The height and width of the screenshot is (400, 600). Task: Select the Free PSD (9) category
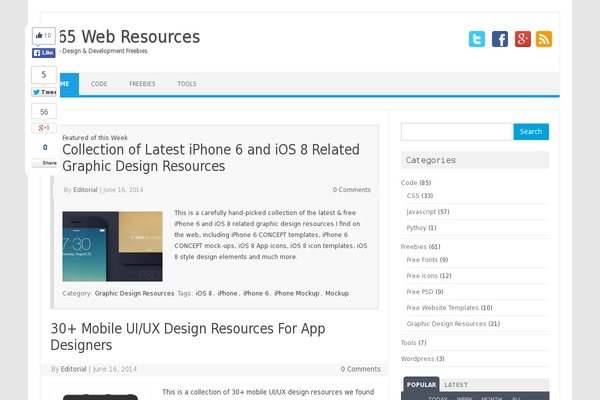point(425,292)
